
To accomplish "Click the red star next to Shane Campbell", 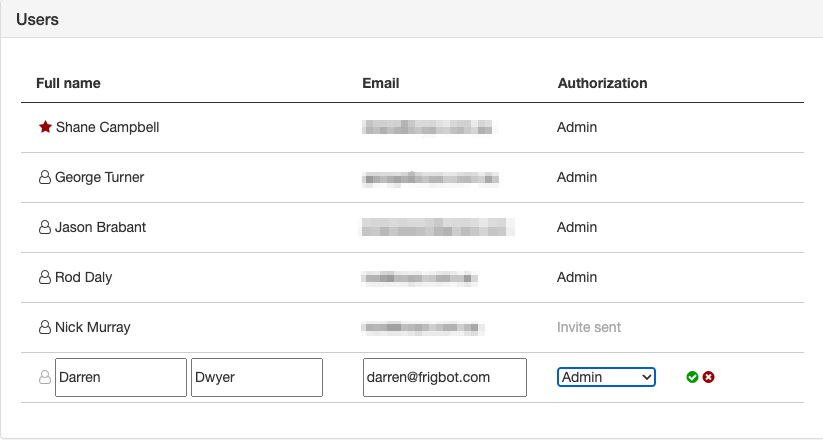I will click(45, 127).
